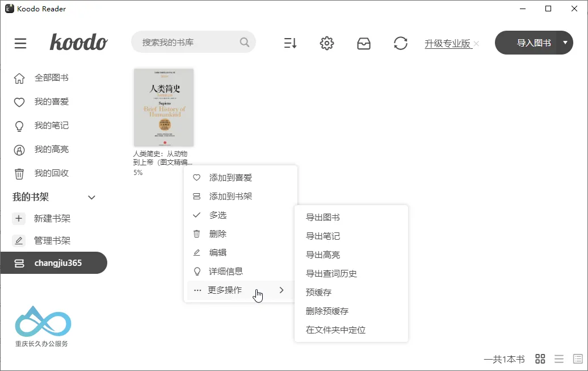Minimize the Koodo Reader window

pos(523,9)
